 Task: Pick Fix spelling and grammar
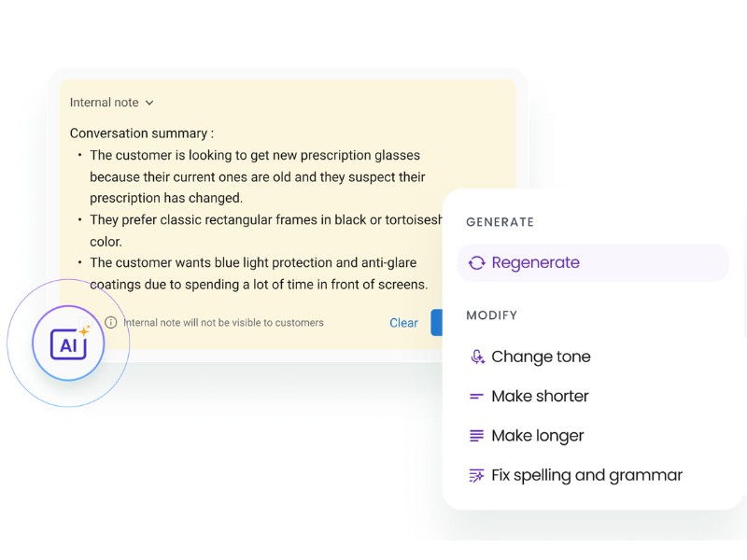[586, 475]
